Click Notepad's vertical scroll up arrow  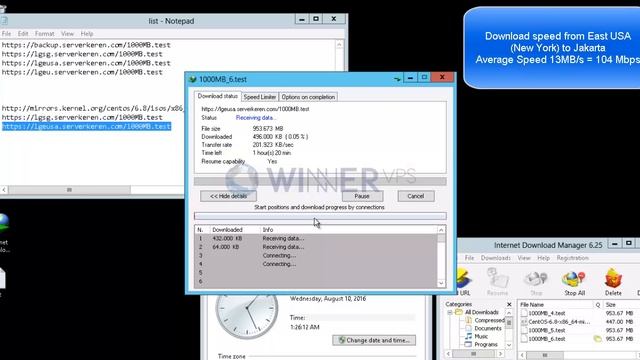(339, 44)
